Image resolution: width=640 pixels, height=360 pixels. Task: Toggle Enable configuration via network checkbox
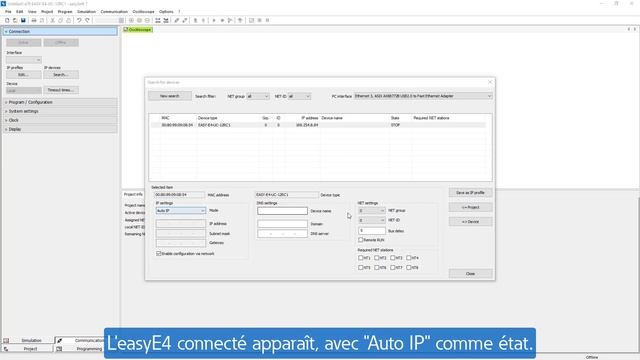(159, 253)
